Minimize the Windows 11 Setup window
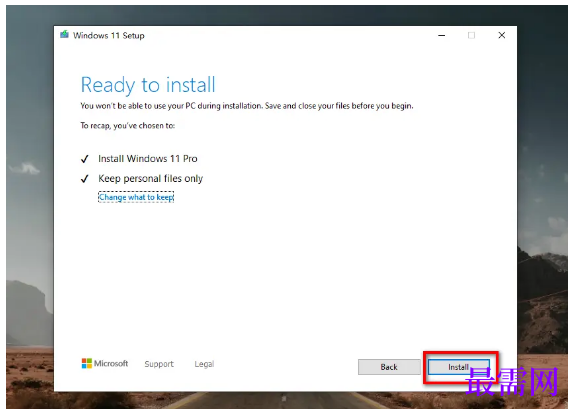Screen dimensions: 577x413 coord(441,35)
